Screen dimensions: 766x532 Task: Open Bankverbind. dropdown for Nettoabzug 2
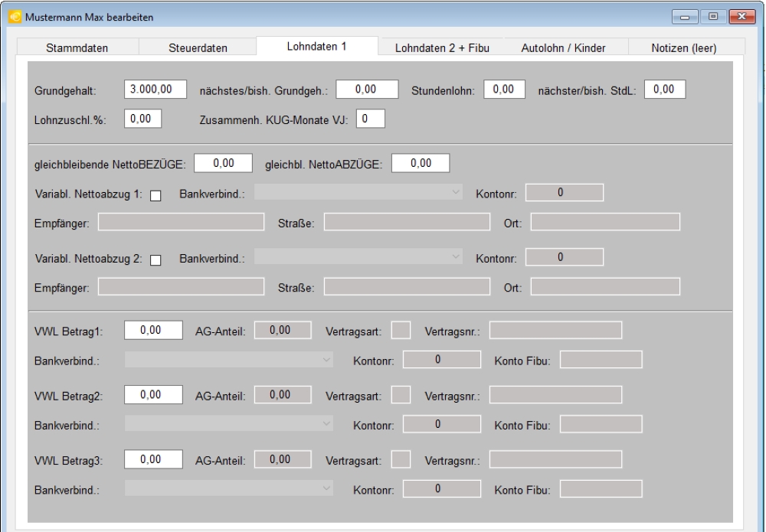click(x=358, y=256)
